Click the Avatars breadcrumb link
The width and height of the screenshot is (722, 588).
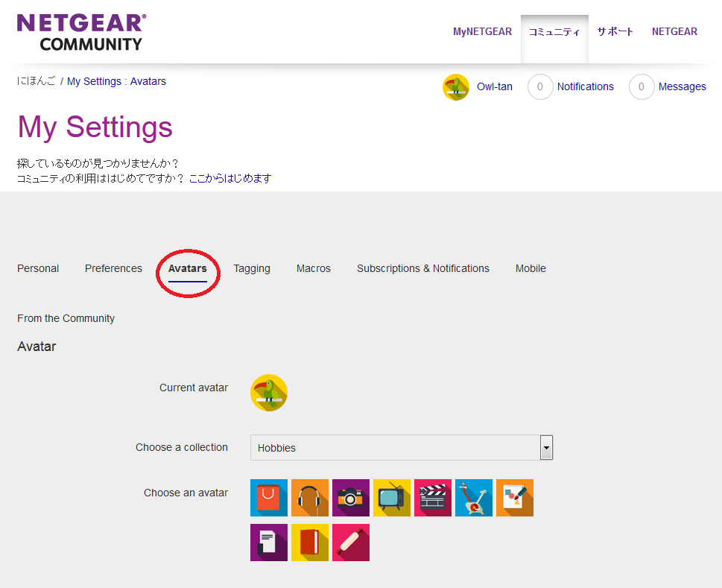[148, 81]
